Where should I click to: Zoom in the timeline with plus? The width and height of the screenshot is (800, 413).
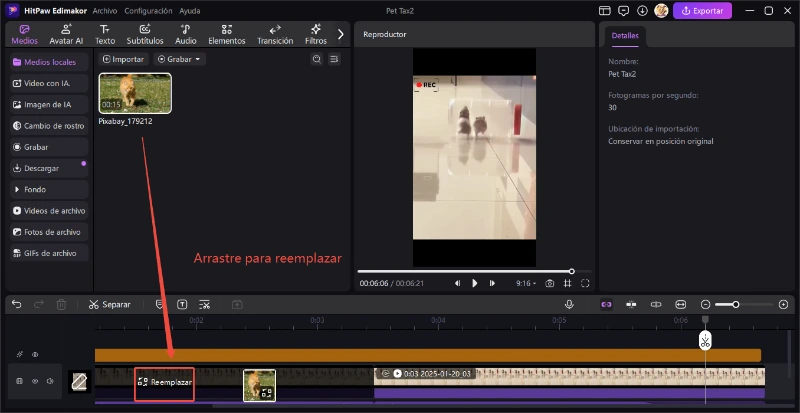(784, 304)
